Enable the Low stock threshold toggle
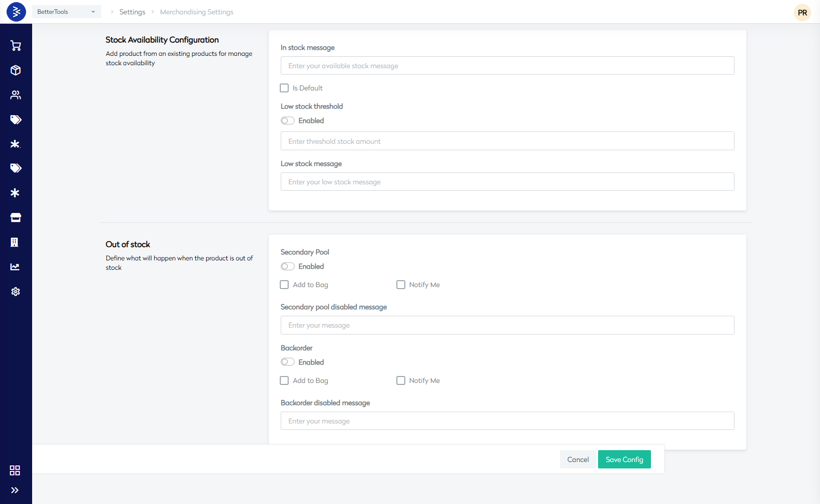 click(288, 121)
